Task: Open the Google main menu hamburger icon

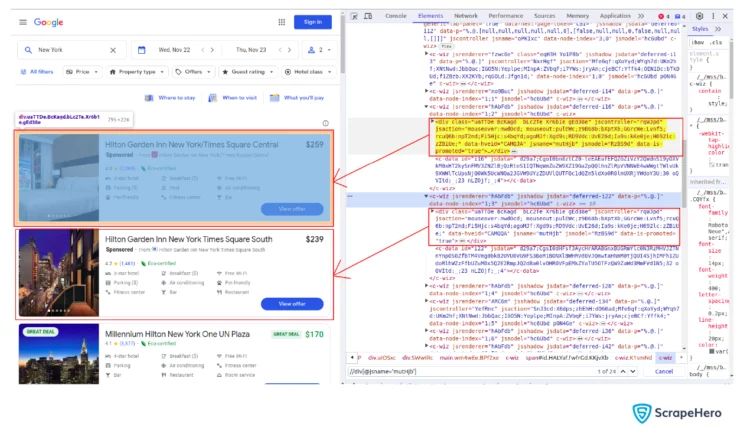Action: pos(23,22)
